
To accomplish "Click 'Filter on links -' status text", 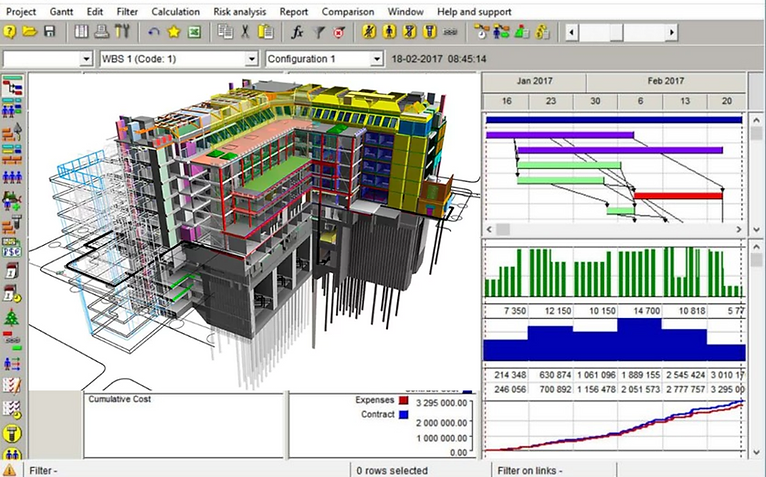I will point(530,471).
